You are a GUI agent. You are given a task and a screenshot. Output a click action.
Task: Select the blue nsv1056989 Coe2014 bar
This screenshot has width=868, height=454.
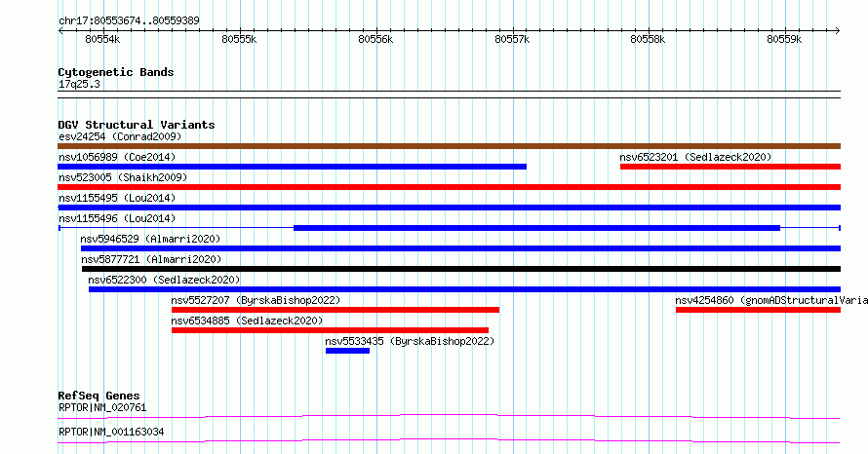(x=293, y=167)
